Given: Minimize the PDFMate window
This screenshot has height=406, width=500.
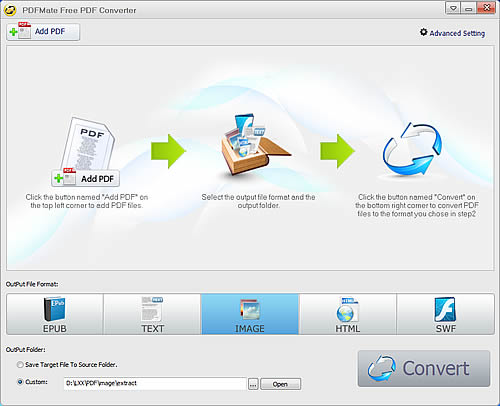Looking at the screenshot, I should (468, 8).
